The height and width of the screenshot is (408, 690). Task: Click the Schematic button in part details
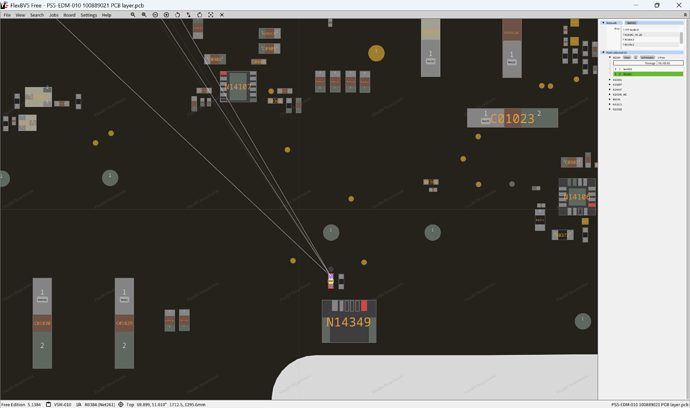(x=647, y=58)
